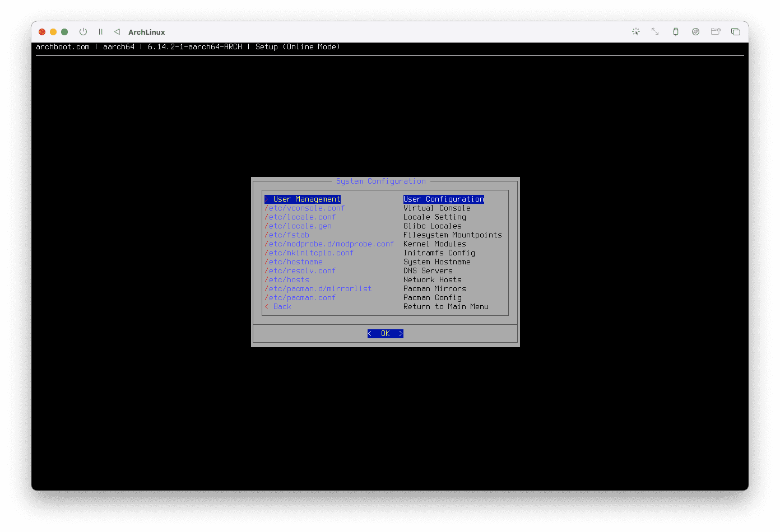This screenshot has width=780, height=532.
Task: Click the Kernel Modules description
Action: 435,244
